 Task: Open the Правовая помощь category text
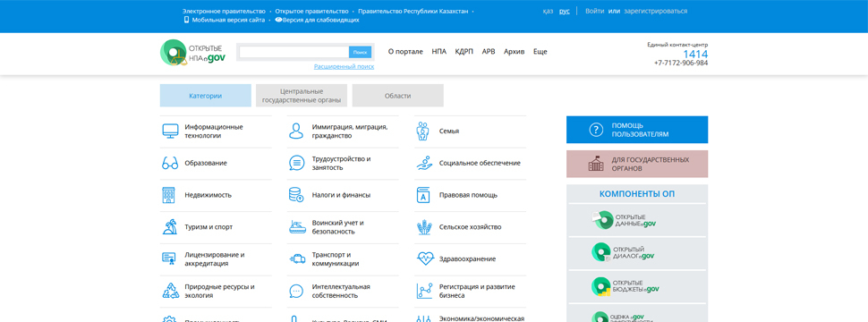468,195
